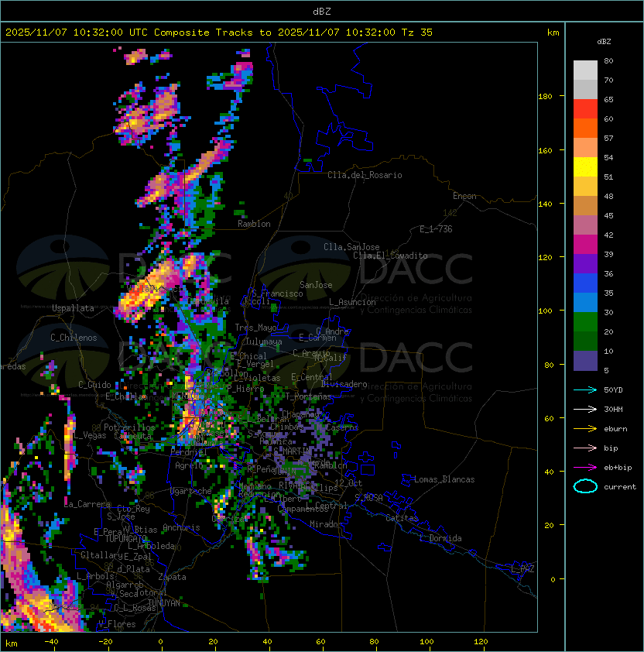644x652 pixels.
Task: Click the Catitas map label
Action: [402, 518]
